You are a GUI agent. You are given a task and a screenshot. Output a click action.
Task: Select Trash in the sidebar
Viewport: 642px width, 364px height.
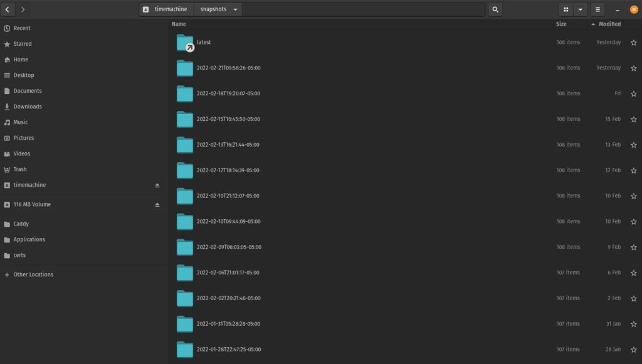point(20,169)
